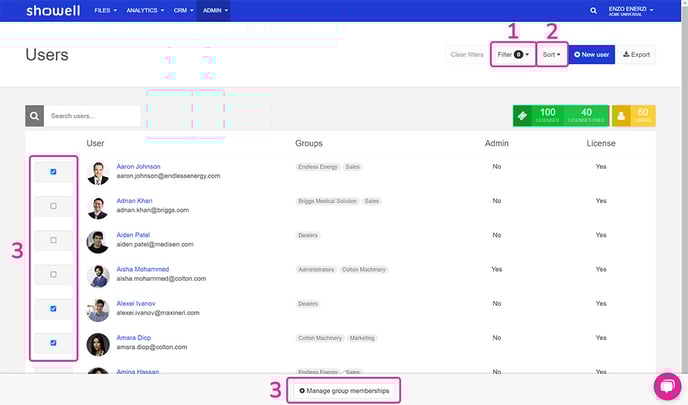The height and width of the screenshot is (405, 688).
Task: Click the New user button
Action: 591,54
